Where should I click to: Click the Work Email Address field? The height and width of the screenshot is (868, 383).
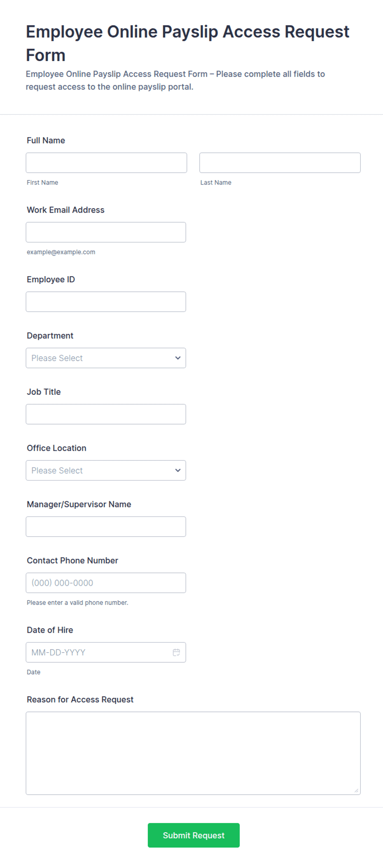click(106, 232)
